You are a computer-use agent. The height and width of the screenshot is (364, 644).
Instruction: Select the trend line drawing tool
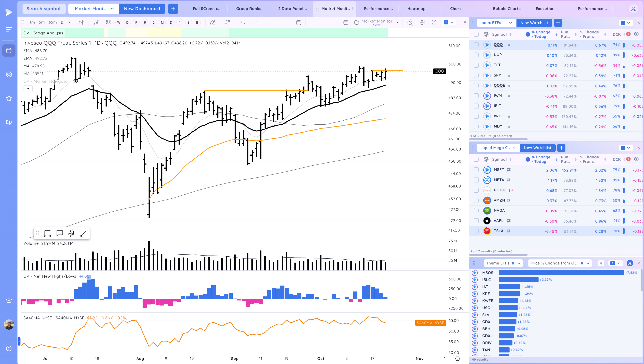click(84, 233)
